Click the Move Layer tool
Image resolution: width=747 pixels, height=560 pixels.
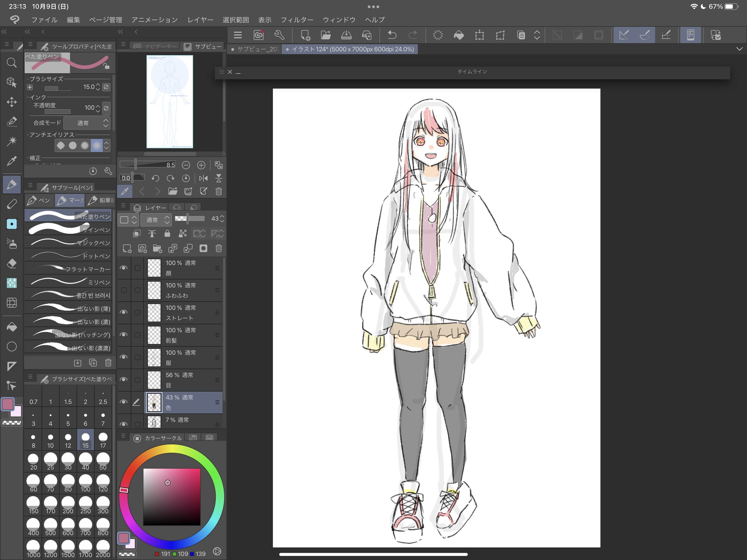pos(12,102)
